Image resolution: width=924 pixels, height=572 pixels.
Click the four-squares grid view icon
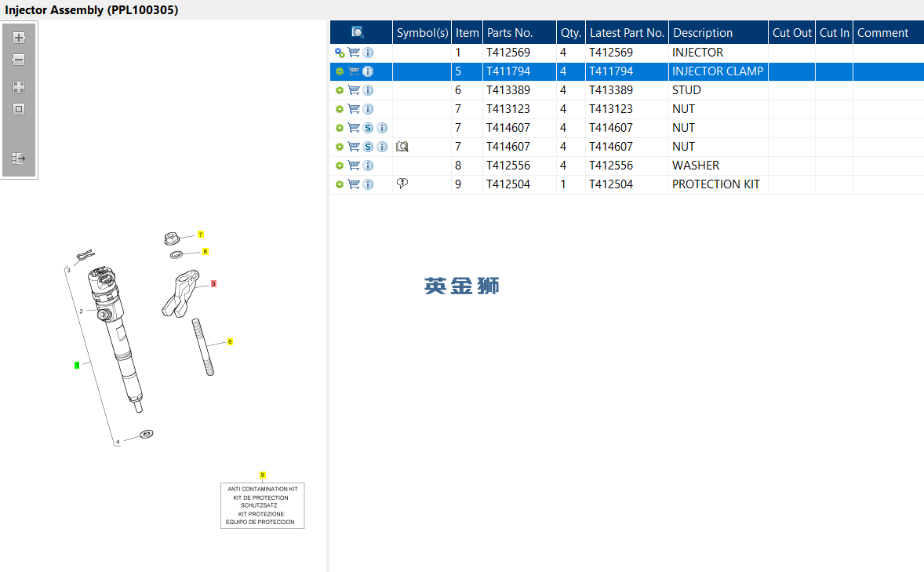19,87
